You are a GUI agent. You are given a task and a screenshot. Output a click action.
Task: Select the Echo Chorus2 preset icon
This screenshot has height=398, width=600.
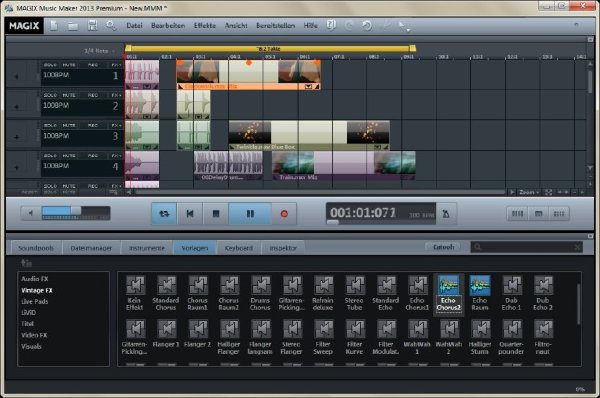(x=448, y=285)
